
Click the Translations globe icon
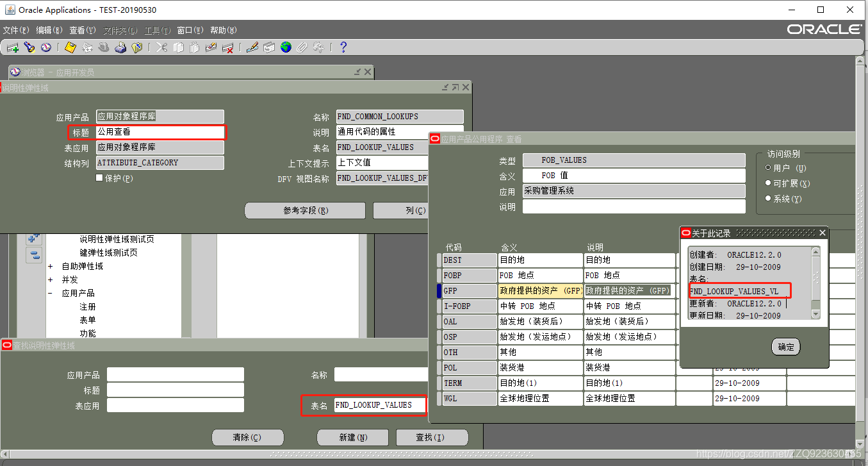(286, 47)
